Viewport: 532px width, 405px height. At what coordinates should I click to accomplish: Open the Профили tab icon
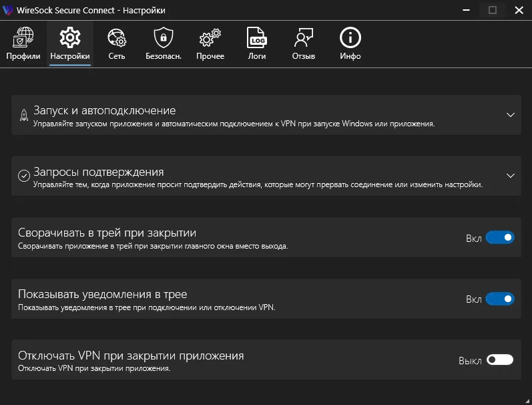pos(23,37)
